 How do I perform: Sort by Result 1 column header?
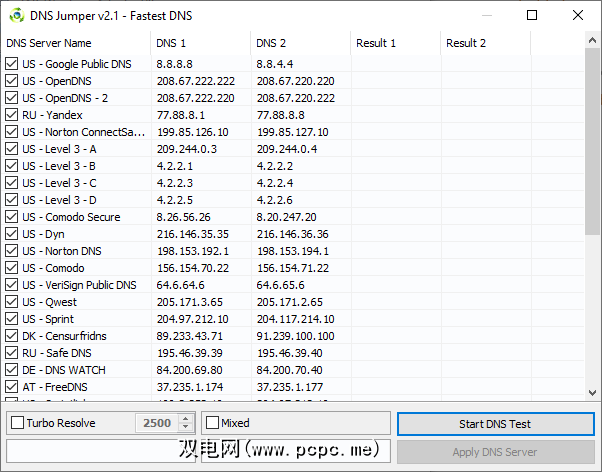coord(396,43)
